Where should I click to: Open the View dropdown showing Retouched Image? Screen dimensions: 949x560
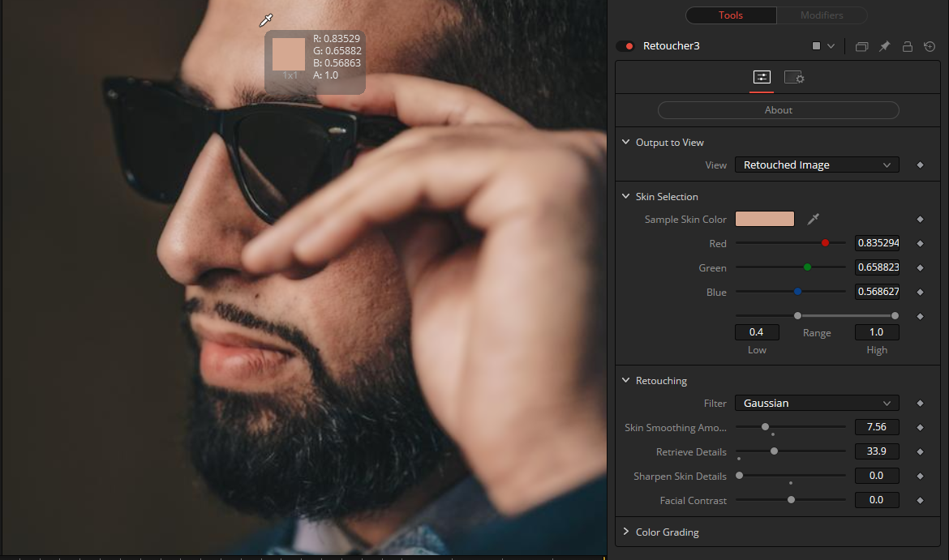[x=817, y=165]
